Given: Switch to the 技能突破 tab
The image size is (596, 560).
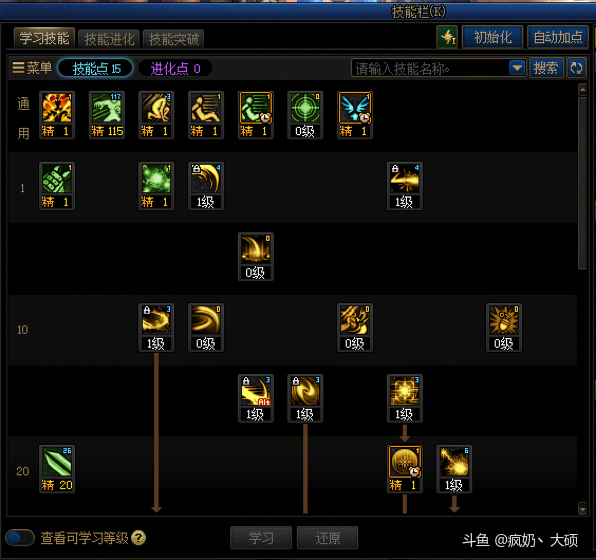Looking at the screenshot, I should pos(173,39).
